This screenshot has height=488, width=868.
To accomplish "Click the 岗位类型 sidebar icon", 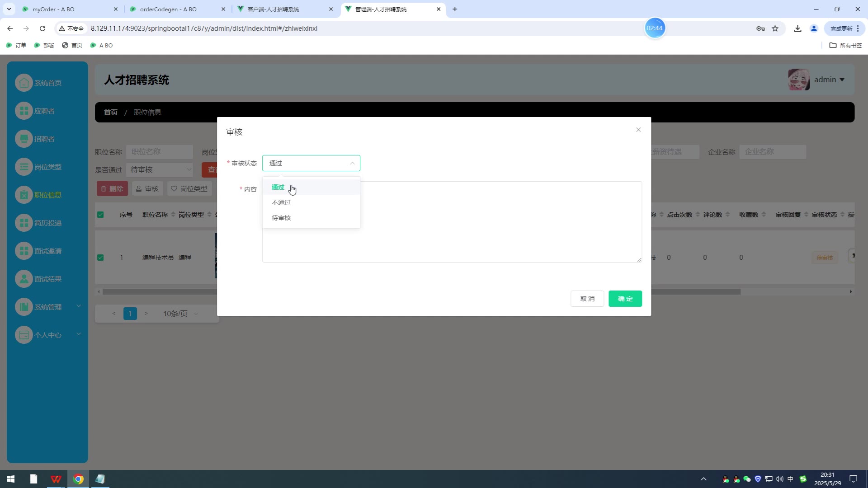I will point(24,167).
